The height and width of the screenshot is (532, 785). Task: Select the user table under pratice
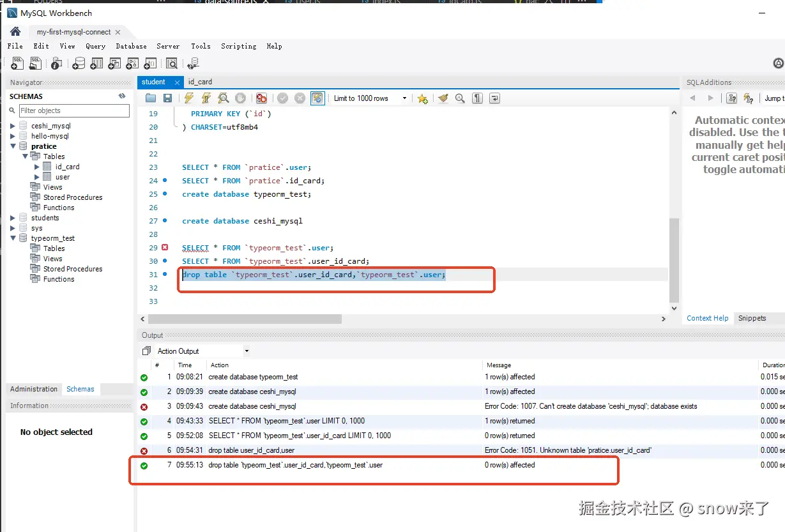[x=63, y=177]
